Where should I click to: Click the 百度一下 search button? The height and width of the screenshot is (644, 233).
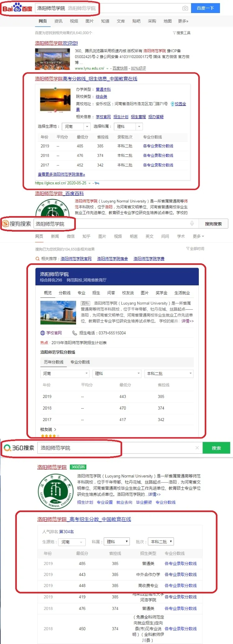[205, 8]
